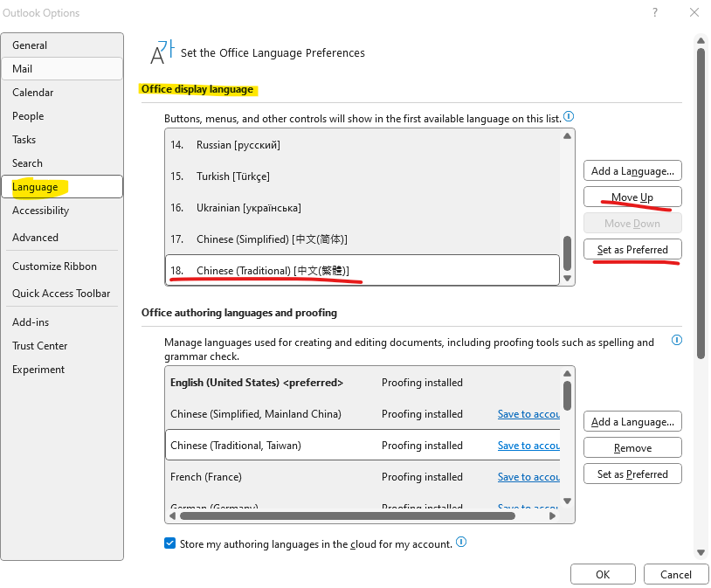The image size is (711, 588).
Task: Click Save to account link for French
Action: [528, 477]
